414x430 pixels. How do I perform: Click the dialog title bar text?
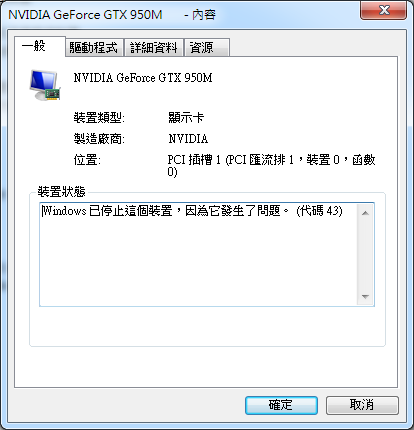click(x=112, y=15)
